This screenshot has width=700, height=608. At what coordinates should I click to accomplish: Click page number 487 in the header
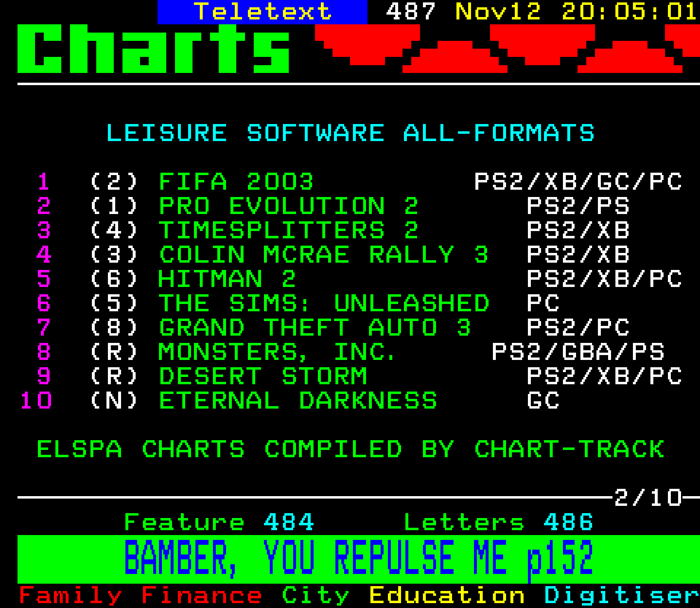pyautogui.click(x=411, y=12)
